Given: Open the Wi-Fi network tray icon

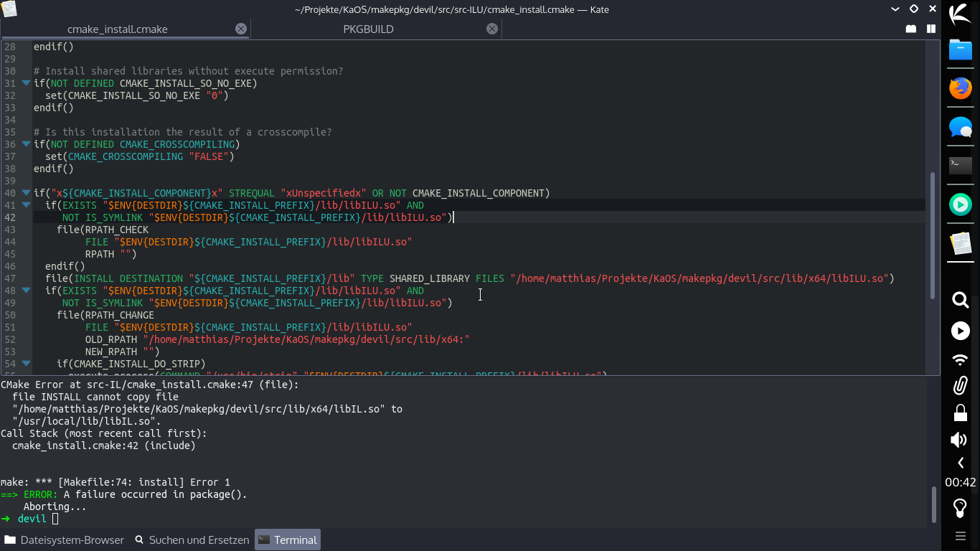Looking at the screenshot, I should (961, 359).
